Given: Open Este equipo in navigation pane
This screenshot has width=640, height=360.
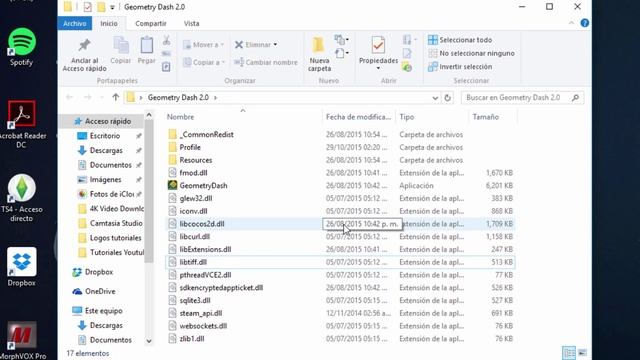Looking at the screenshot, I should click(103, 311).
